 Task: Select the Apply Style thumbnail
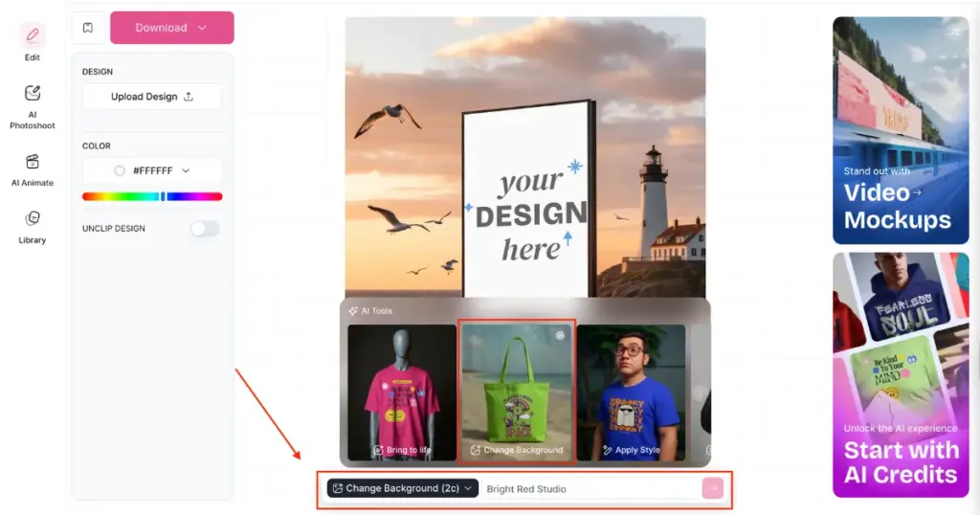click(x=631, y=392)
